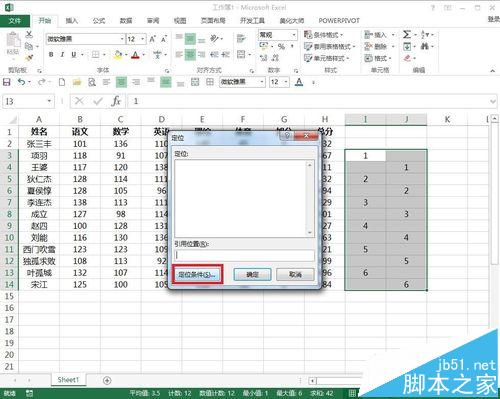Screen dimensions: 500x399
Task: Select column K header
Action: pyautogui.click(x=447, y=119)
